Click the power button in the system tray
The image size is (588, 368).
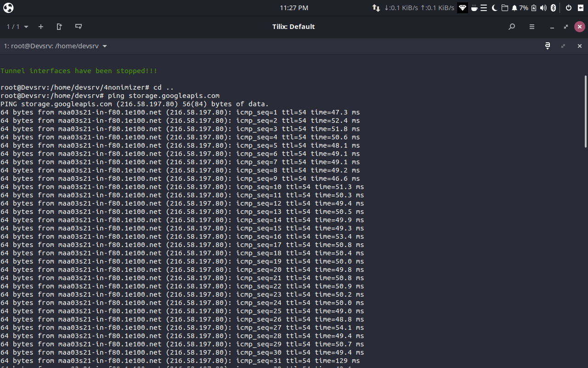tap(568, 8)
